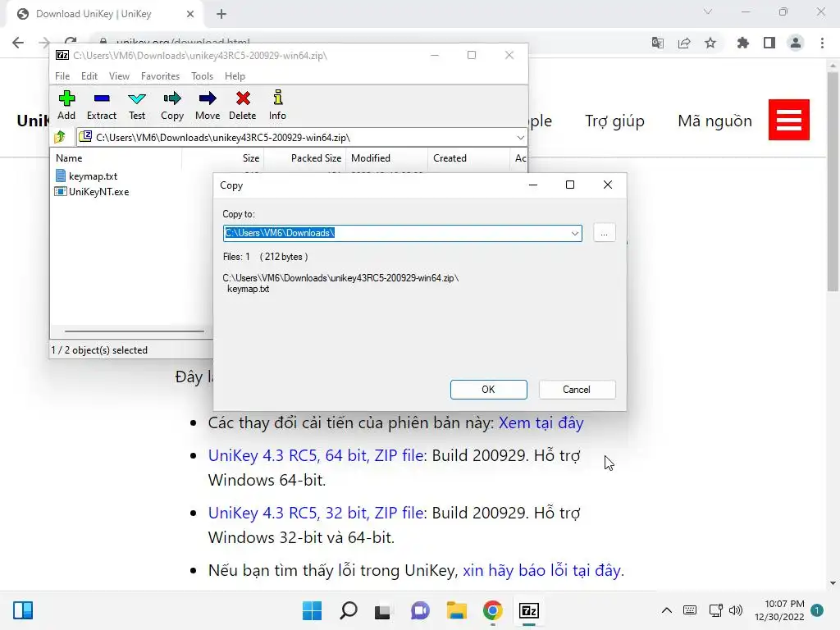
Task: Run the Test archive tool
Action: (137, 105)
